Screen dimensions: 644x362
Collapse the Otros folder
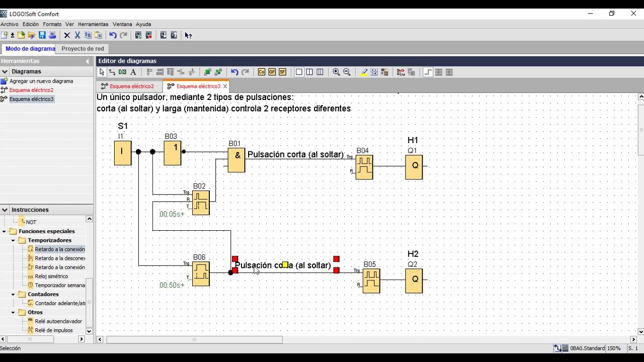point(14,312)
